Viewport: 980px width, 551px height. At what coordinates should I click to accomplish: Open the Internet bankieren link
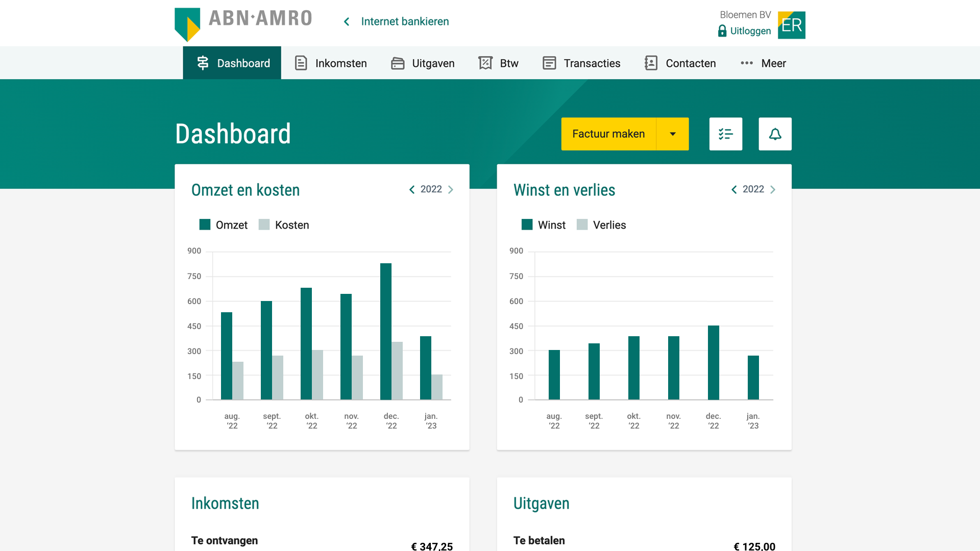point(405,21)
